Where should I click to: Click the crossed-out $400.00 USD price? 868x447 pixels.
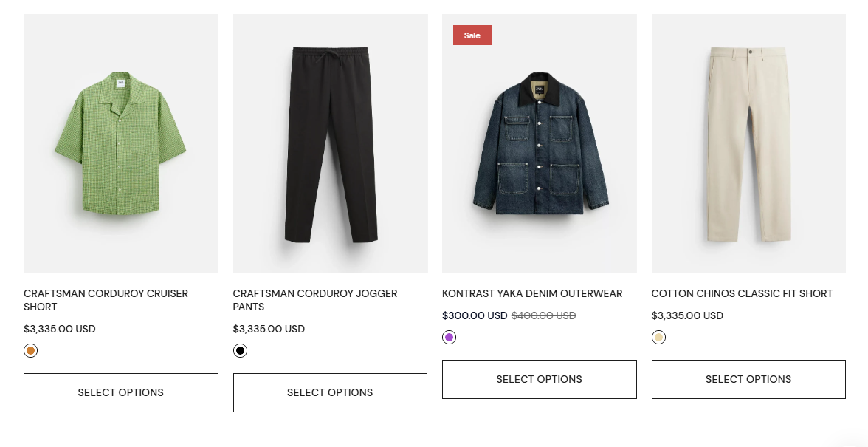(543, 315)
